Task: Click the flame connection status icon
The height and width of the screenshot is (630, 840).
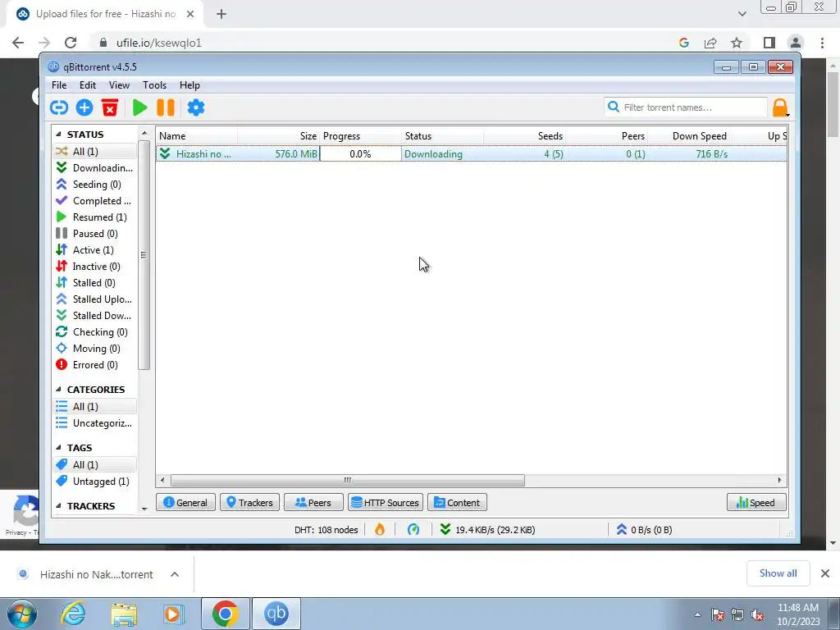Action: click(x=380, y=530)
